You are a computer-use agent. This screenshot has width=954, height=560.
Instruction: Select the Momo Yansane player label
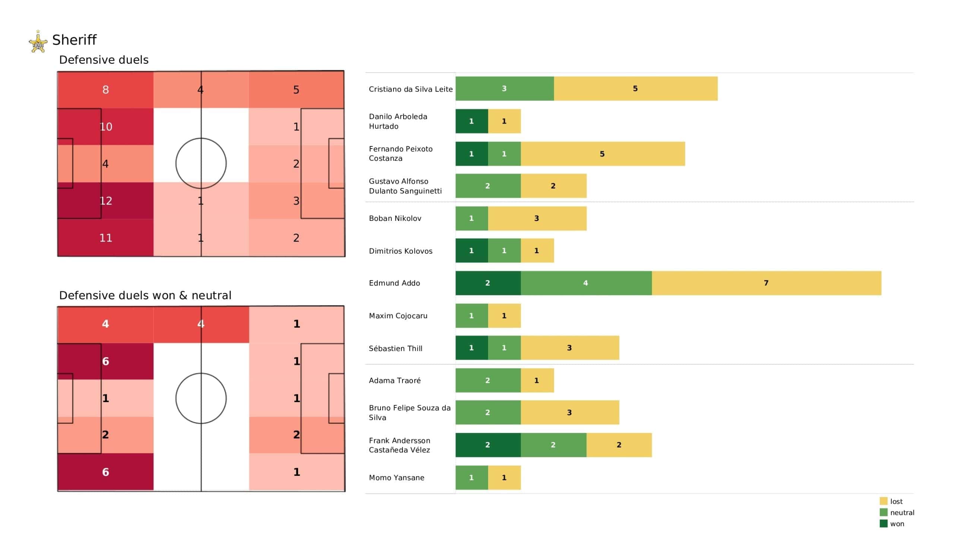pyautogui.click(x=397, y=478)
